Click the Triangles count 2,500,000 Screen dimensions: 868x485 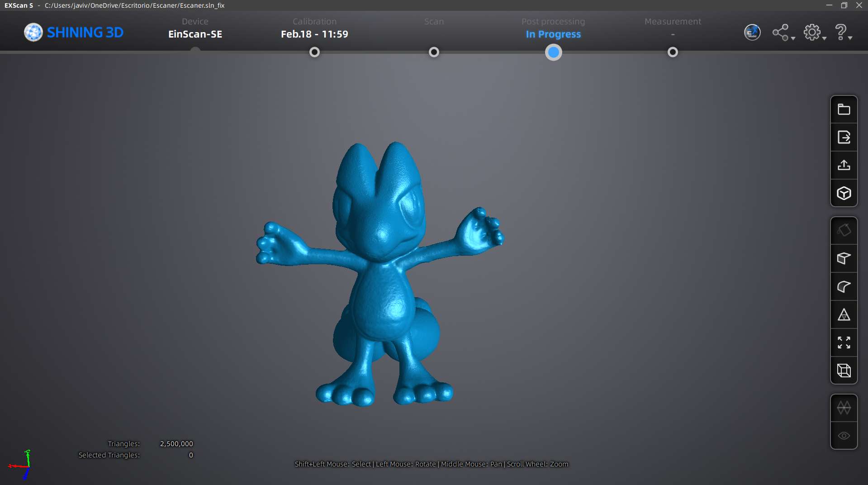coord(176,444)
